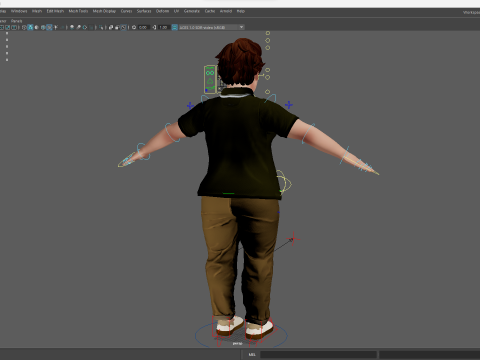Open the ACES SDR-video view transform dropdown
The width and height of the screenshot is (480, 360).
click(x=212, y=27)
